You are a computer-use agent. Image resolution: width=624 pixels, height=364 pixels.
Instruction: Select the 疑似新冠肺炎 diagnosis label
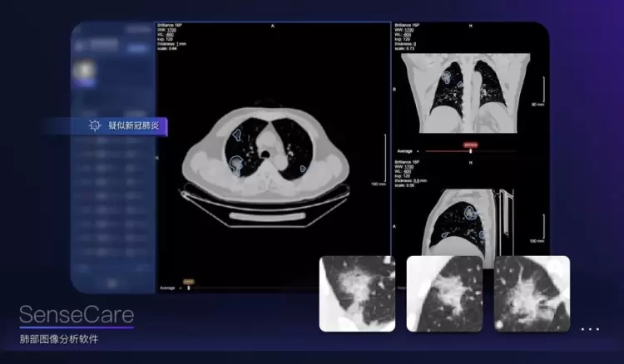pos(132,125)
